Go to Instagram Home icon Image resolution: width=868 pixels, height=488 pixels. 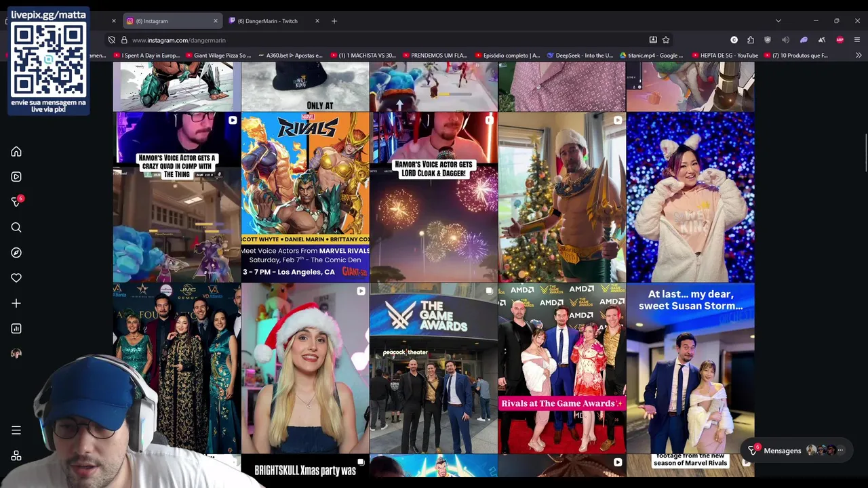pos(16,152)
